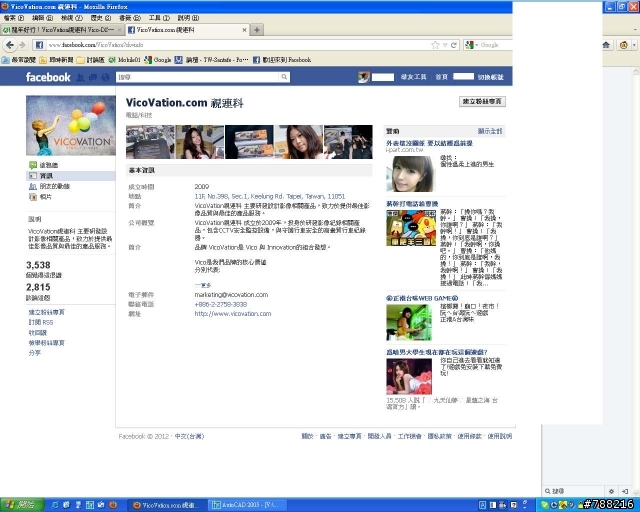Click the i-part.com.tw ad title
The height and width of the screenshot is (512, 640).
429,143
